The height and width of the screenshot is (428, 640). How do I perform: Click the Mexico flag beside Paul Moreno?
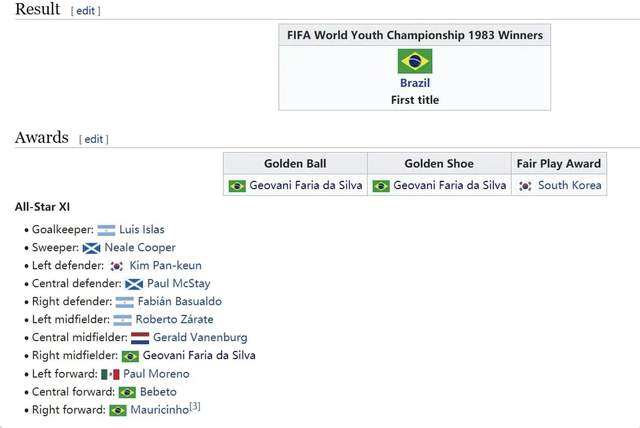[110, 374]
